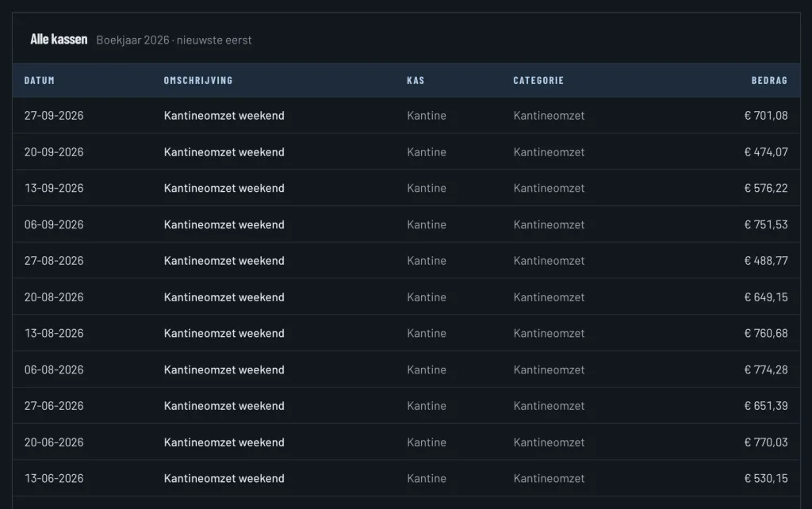This screenshot has height=509, width=812.
Task: Click the date 20-06-2026
Action: pyautogui.click(x=54, y=442)
